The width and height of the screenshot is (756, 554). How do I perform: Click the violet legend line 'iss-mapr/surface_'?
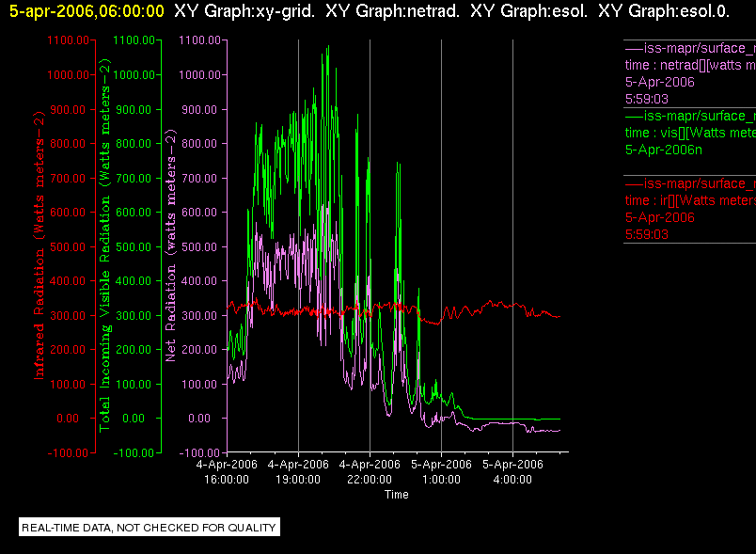pyautogui.click(x=690, y=48)
